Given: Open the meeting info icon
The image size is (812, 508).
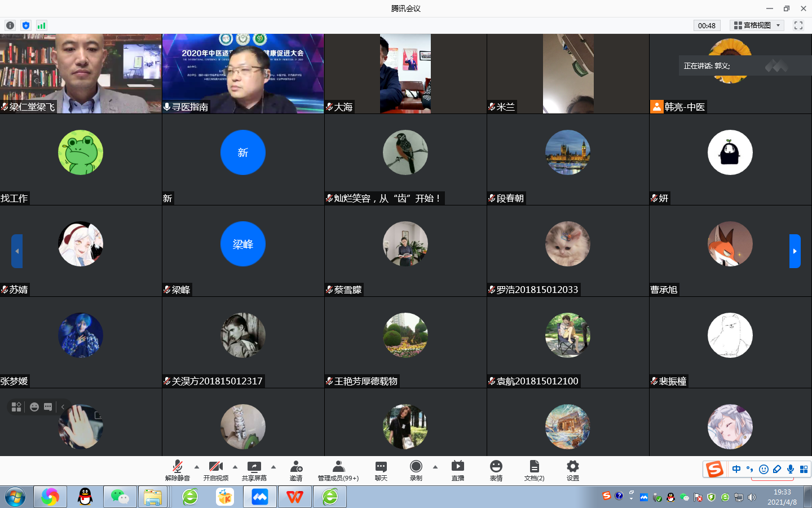Looking at the screenshot, I should (x=10, y=25).
